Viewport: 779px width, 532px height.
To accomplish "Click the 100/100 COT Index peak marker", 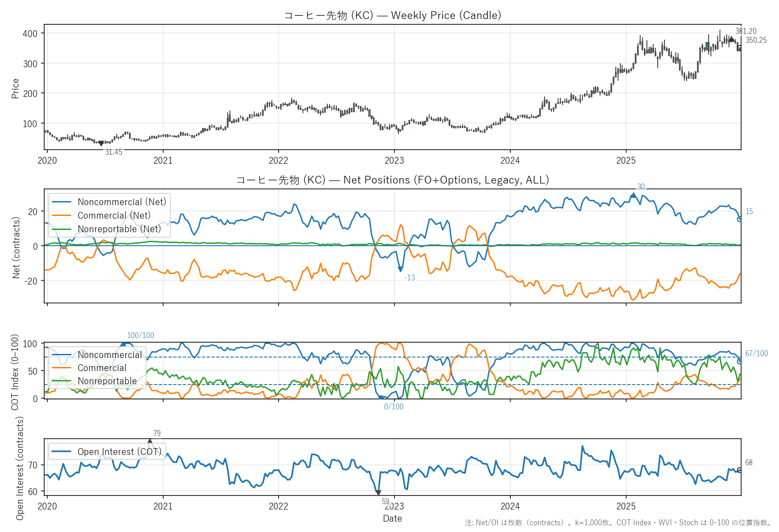I will tap(123, 344).
